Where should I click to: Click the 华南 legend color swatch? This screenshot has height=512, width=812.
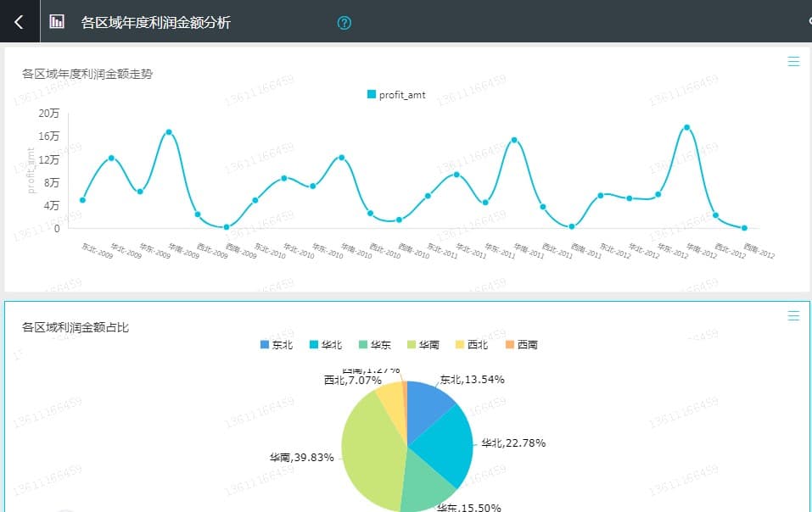[412, 344]
